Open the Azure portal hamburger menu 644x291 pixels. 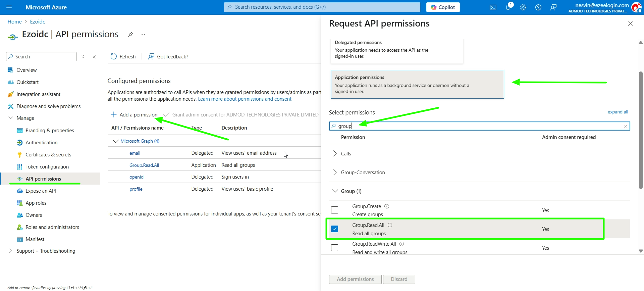[9, 7]
